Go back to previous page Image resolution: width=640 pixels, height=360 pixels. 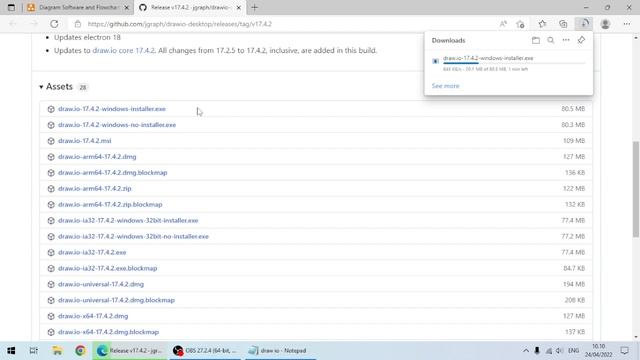tap(13, 24)
